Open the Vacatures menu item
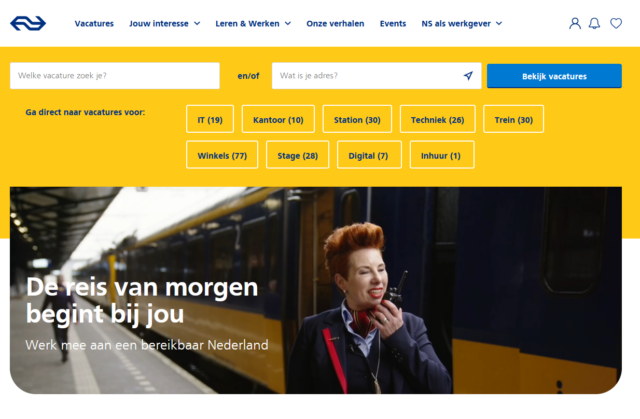 point(94,24)
